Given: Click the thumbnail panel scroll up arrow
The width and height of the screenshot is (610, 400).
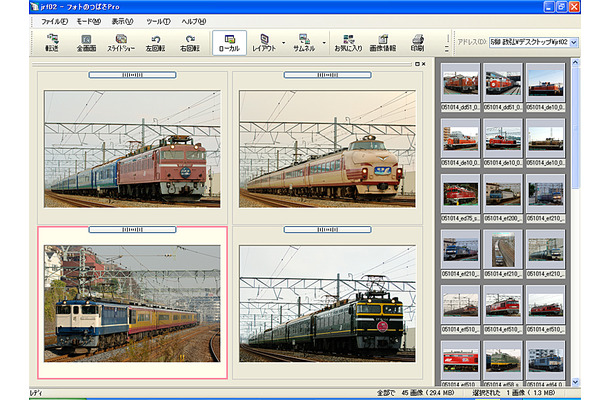Looking at the screenshot, I should tap(575, 62).
